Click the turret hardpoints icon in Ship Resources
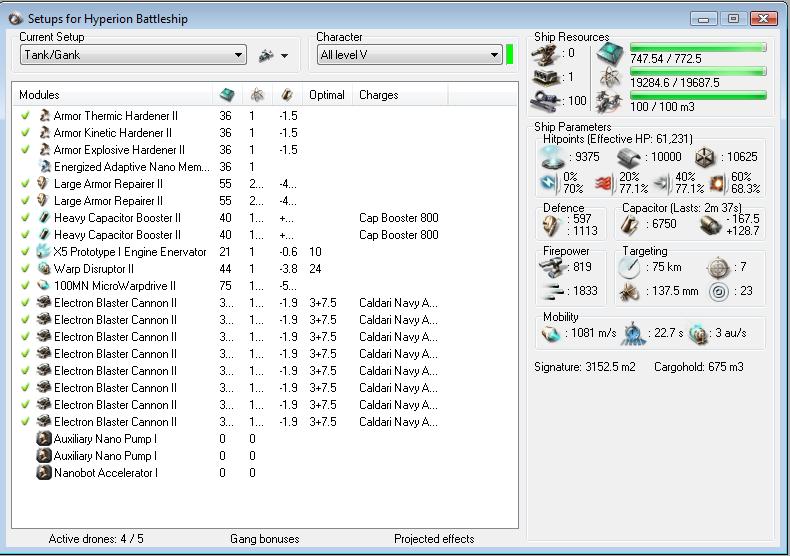790x556 pixels. (x=546, y=54)
